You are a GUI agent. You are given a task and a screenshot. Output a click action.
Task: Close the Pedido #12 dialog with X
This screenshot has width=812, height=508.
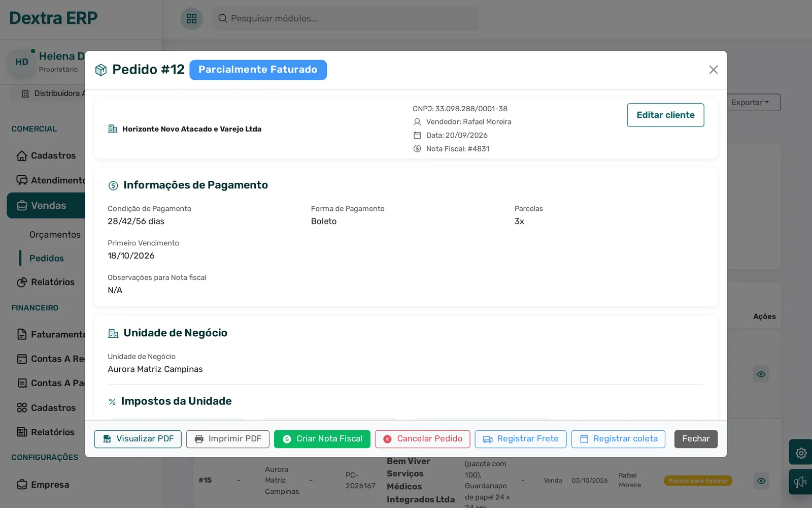pos(713,70)
